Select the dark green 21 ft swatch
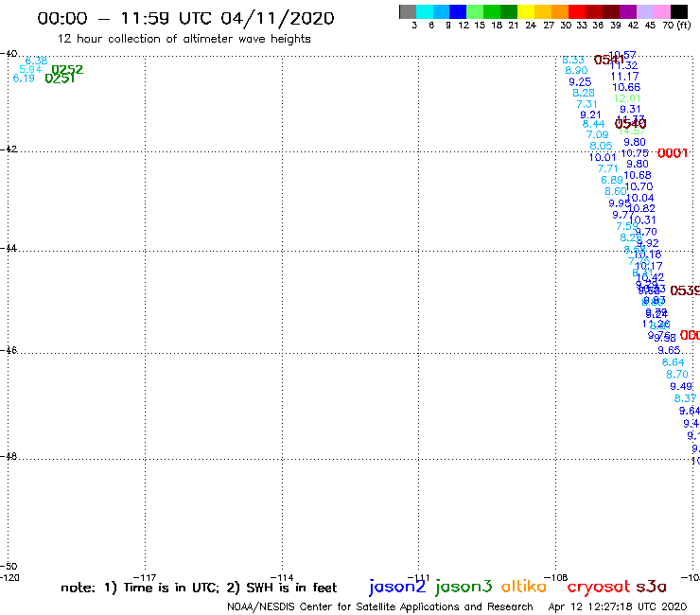The width and height of the screenshot is (700, 615). (x=509, y=11)
